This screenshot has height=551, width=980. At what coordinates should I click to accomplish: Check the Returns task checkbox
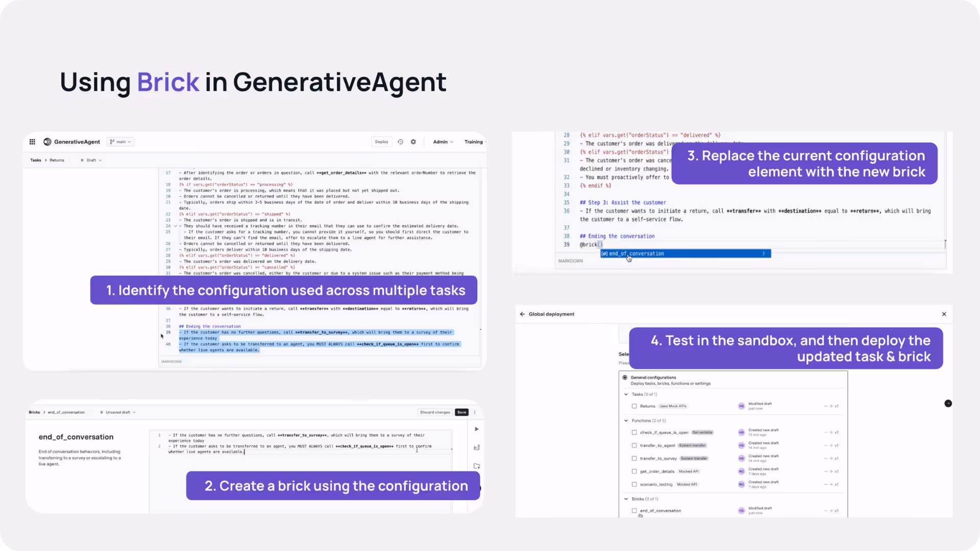tap(634, 406)
